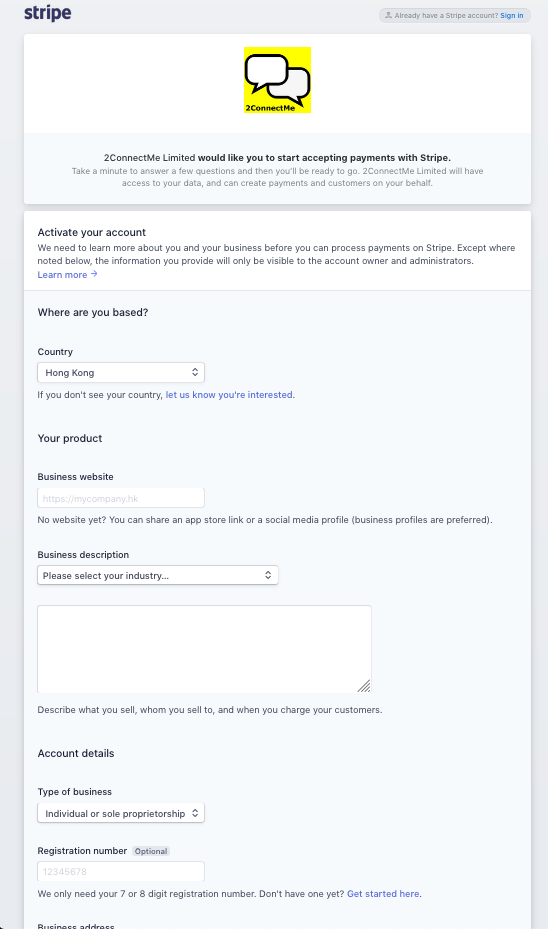Click the arrow icon after Learn more
The width and height of the screenshot is (548, 929).
pos(94,274)
